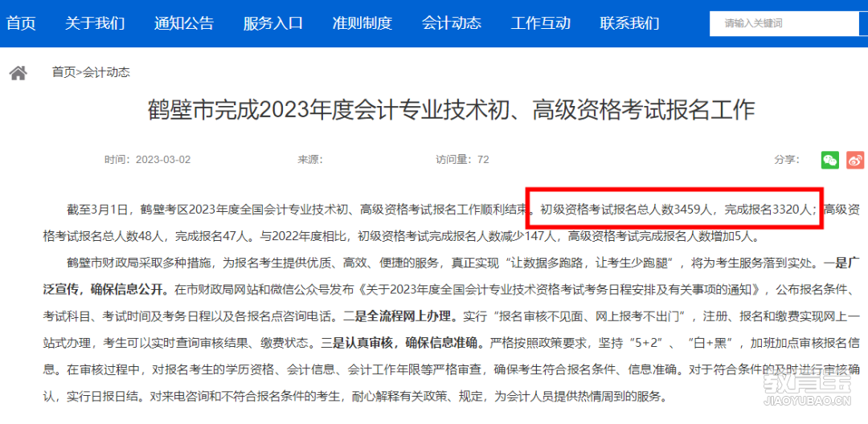Share article via WeChat icon
Screen dimensions: 868x424
pos(829,160)
